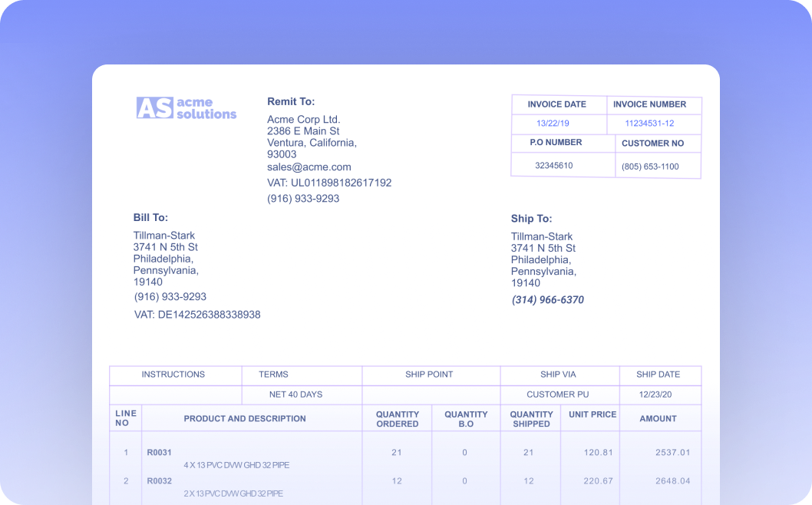Click the Bill To heading
Viewport: 812px width, 505px height.
[x=150, y=217]
